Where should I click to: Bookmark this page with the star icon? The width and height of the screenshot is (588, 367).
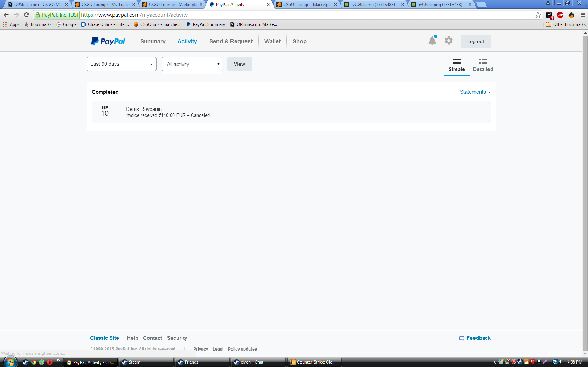538,15
